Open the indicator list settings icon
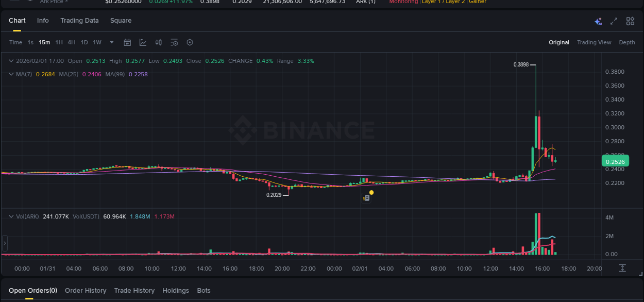Image resolution: width=644 pixels, height=302 pixels. [174, 42]
